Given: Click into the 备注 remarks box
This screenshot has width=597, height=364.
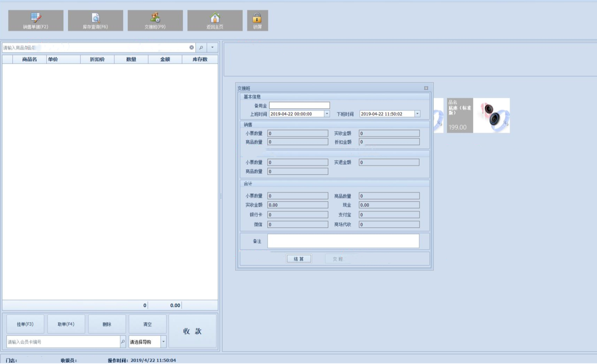Looking at the screenshot, I should click(x=343, y=241).
